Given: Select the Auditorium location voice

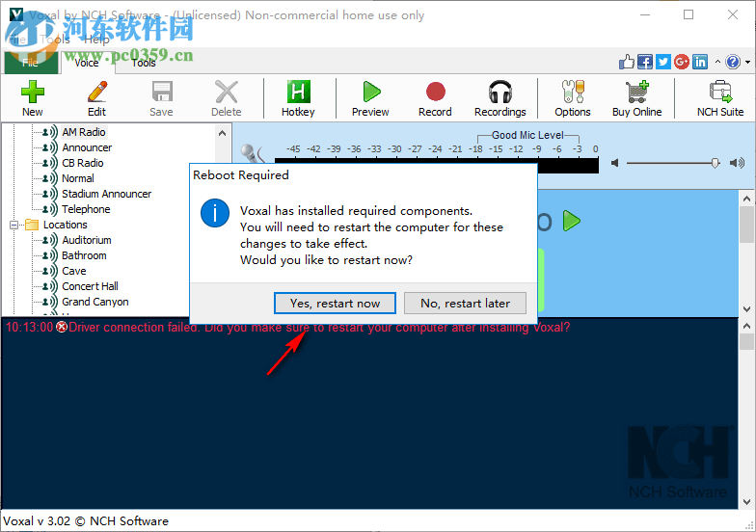Looking at the screenshot, I should (87, 240).
